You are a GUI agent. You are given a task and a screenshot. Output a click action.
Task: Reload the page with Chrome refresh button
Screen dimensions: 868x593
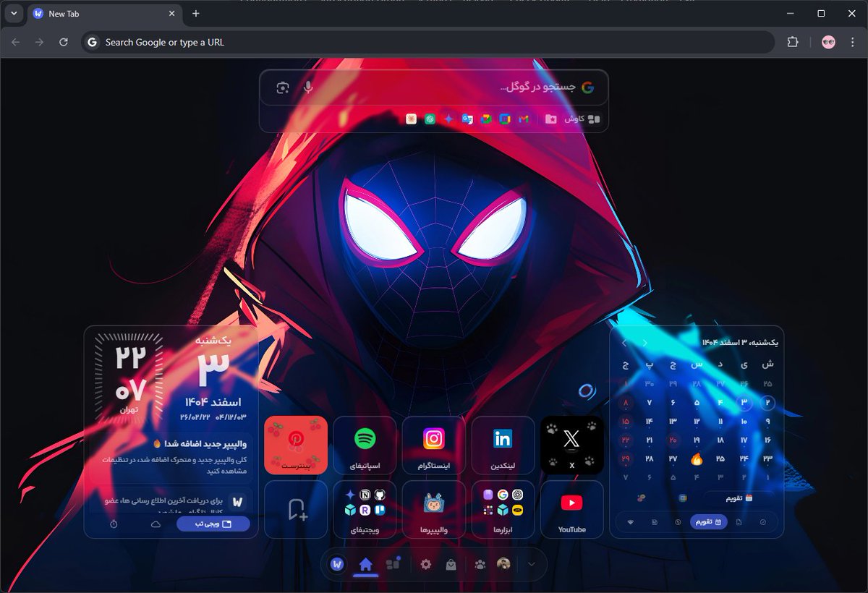coord(64,42)
